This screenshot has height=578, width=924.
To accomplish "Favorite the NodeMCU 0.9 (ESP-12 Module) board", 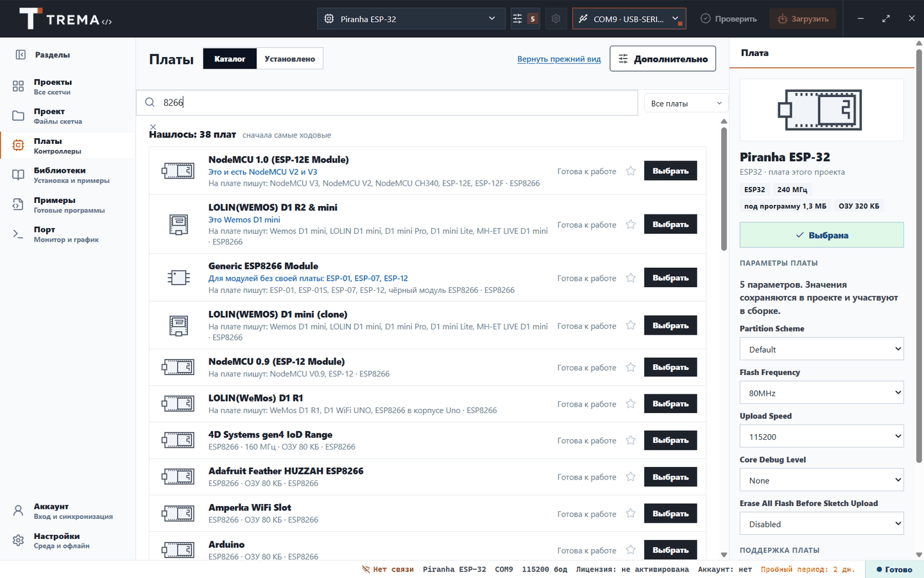I will (631, 367).
